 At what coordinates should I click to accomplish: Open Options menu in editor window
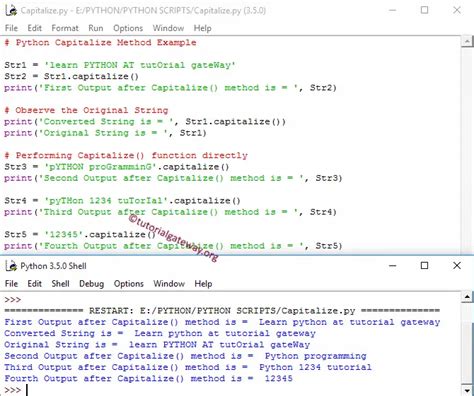[128, 28]
